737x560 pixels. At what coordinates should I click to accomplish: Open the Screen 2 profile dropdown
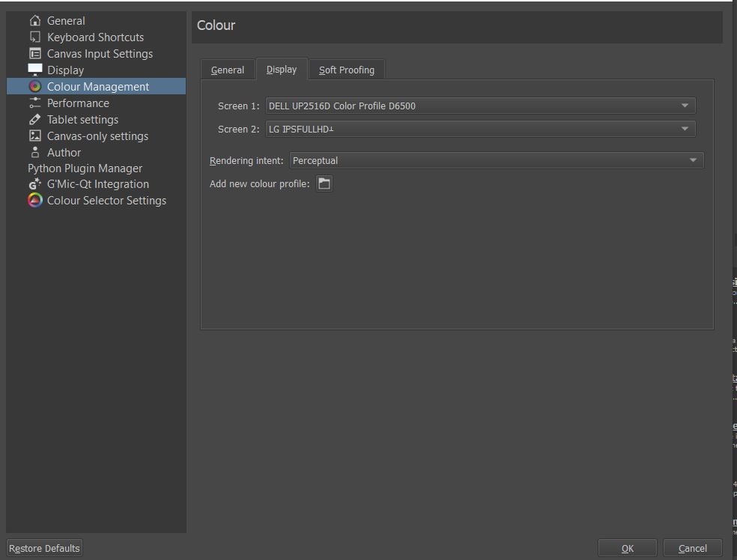point(480,129)
